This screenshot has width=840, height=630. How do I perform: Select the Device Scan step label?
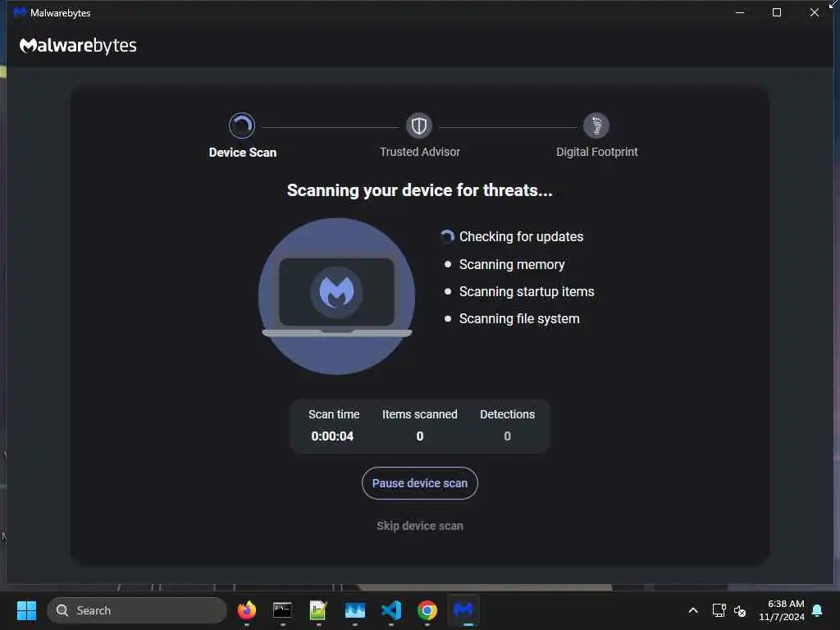[243, 153]
